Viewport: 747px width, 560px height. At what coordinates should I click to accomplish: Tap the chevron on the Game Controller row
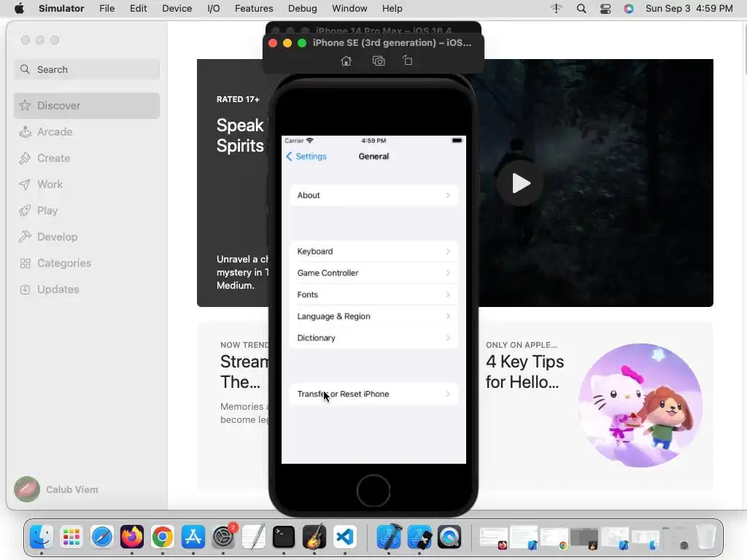point(448,273)
